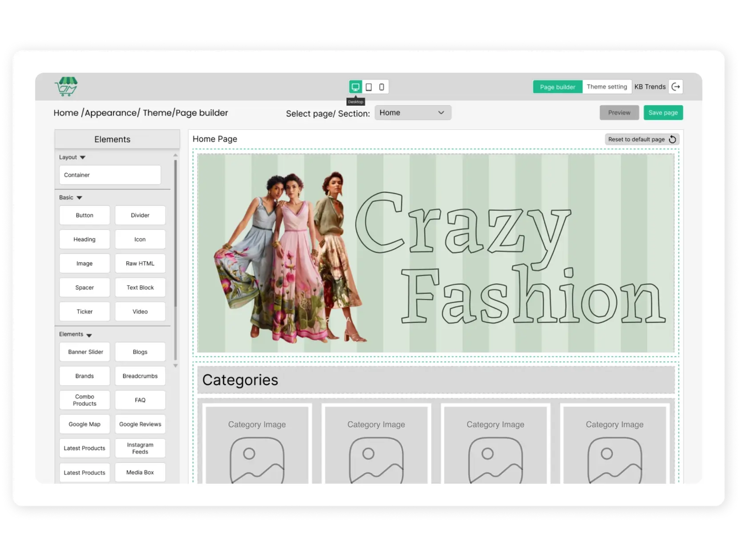Click the KB Trends store name
The image size is (741, 560).
coord(650,87)
